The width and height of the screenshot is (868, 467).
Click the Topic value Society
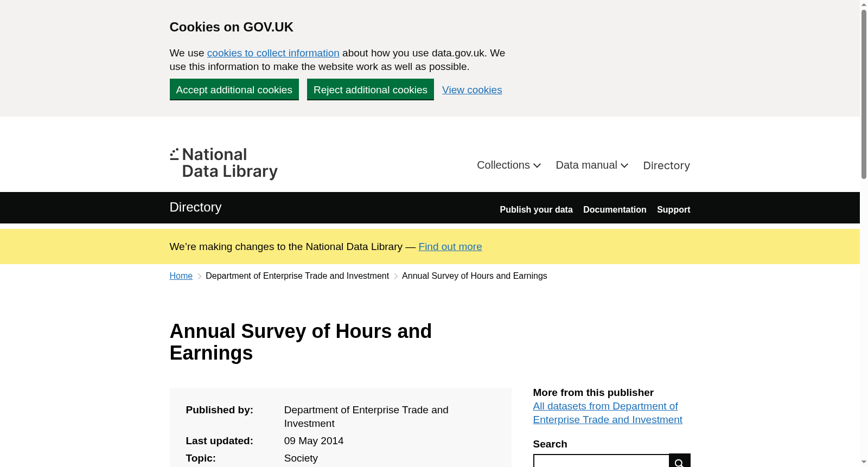[x=301, y=458]
